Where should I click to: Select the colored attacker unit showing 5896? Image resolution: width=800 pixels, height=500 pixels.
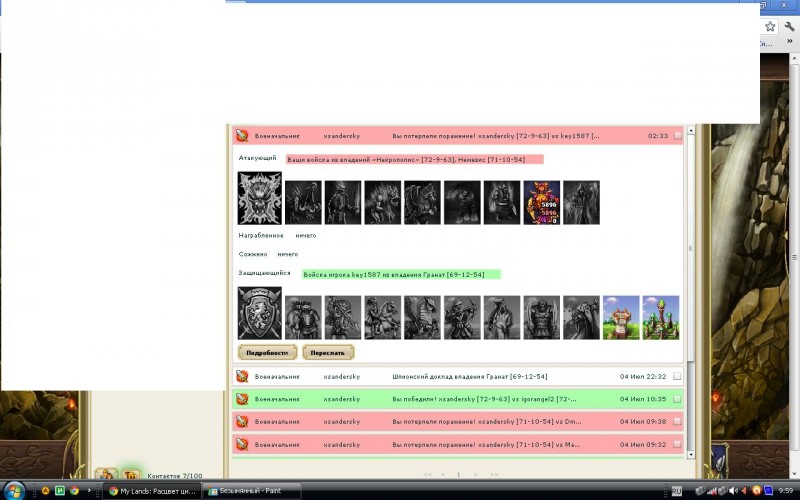click(x=541, y=202)
